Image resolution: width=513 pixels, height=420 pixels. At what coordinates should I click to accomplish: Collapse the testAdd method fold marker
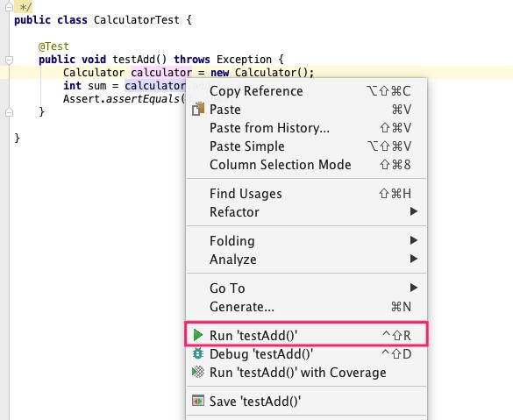(10, 60)
